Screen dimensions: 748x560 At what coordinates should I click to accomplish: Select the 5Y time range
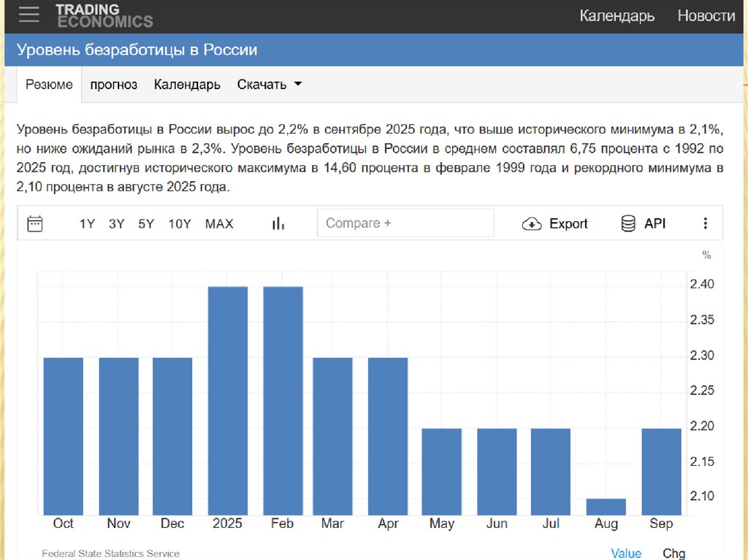[x=146, y=224]
